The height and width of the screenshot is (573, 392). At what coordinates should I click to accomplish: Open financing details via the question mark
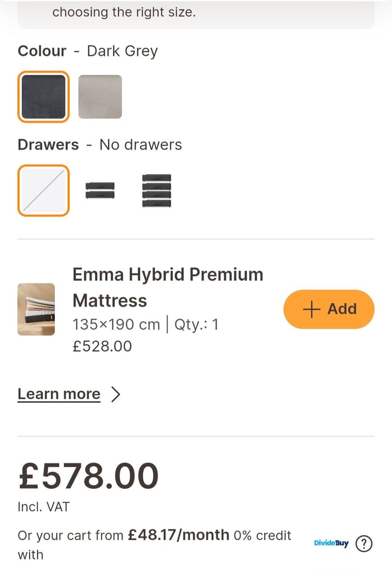(x=363, y=543)
